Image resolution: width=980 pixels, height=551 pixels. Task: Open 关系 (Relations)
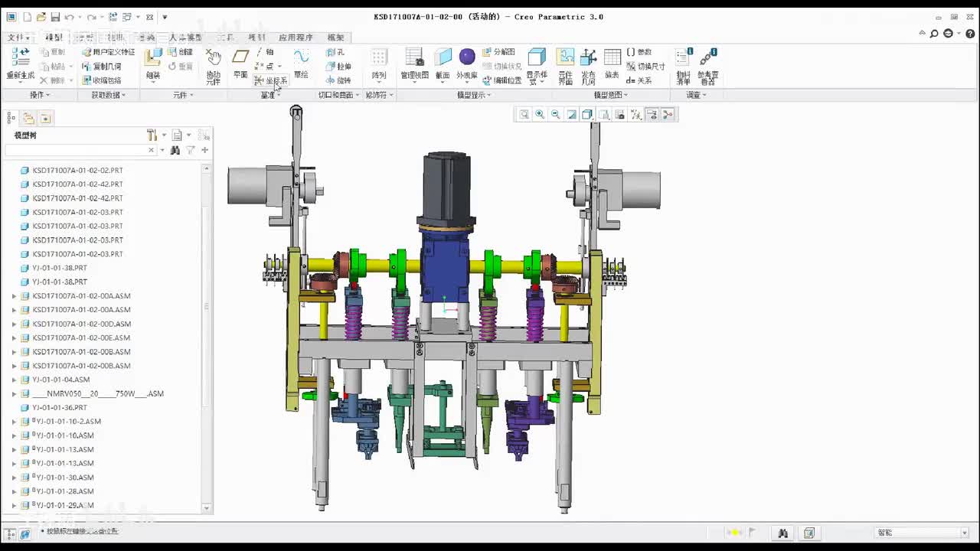[x=639, y=80]
